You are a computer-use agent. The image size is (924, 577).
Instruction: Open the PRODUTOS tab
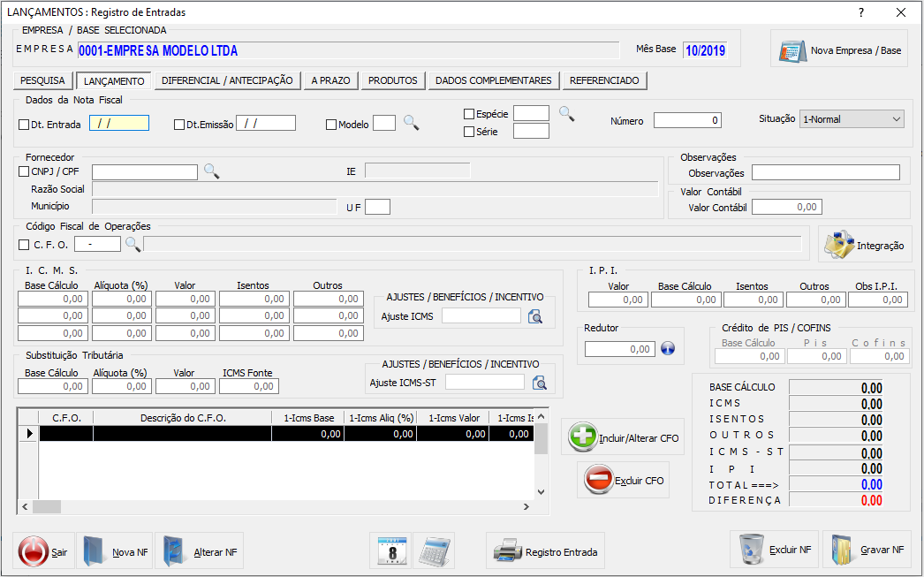pyautogui.click(x=393, y=80)
